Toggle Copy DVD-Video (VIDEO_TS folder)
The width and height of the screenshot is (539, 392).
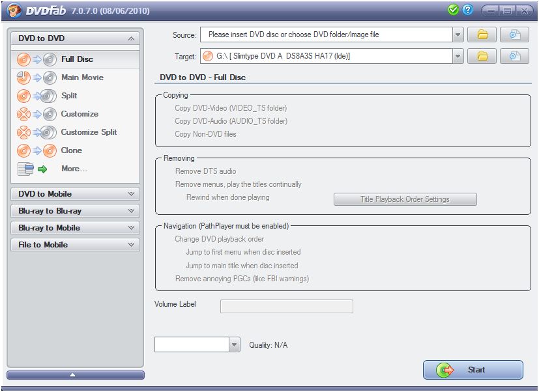coord(231,108)
